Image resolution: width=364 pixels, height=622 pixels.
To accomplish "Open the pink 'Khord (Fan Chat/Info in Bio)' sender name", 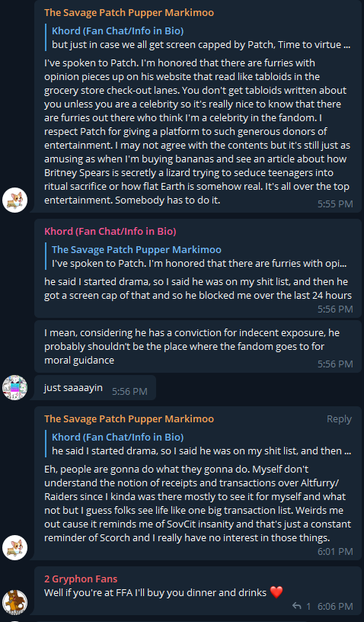I will 110,231.
